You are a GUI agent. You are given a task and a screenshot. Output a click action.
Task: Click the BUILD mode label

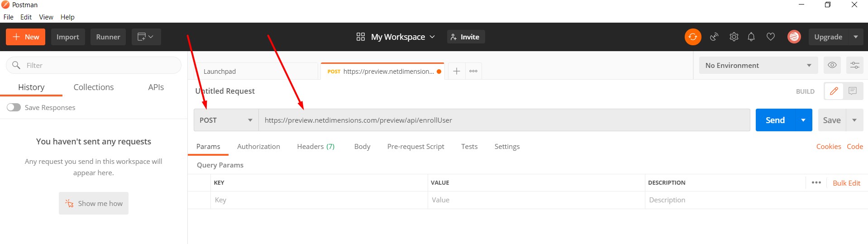805,91
